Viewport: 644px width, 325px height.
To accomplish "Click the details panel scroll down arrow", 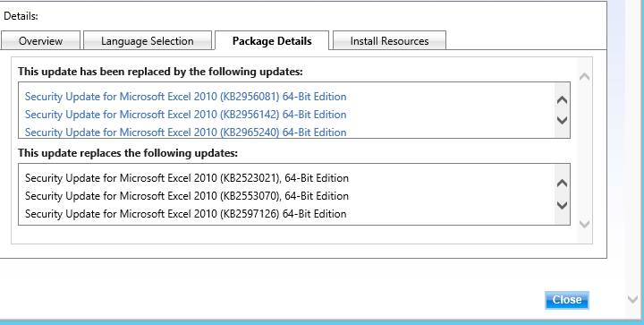I will click(x=584, y=224).
